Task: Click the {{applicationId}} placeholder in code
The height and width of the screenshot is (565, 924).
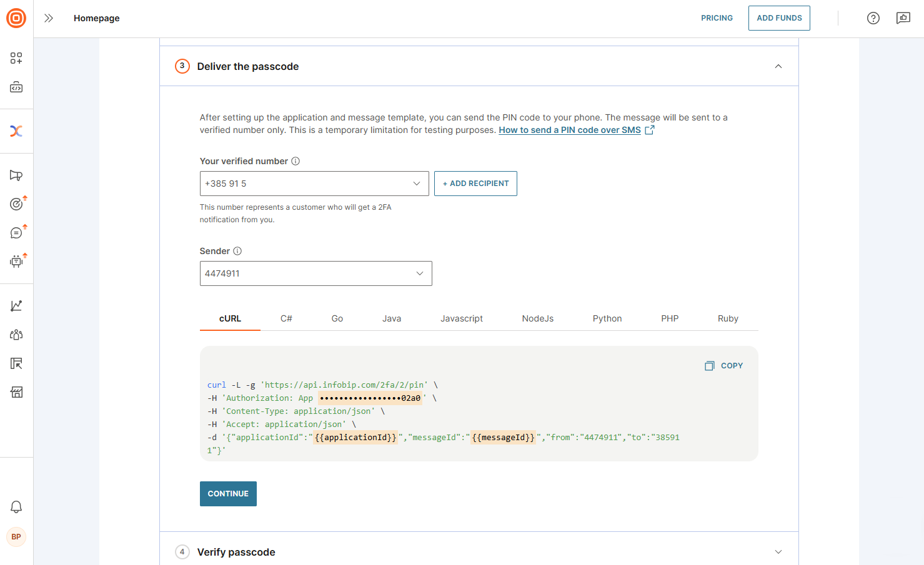Action: [x=355, y=438]
